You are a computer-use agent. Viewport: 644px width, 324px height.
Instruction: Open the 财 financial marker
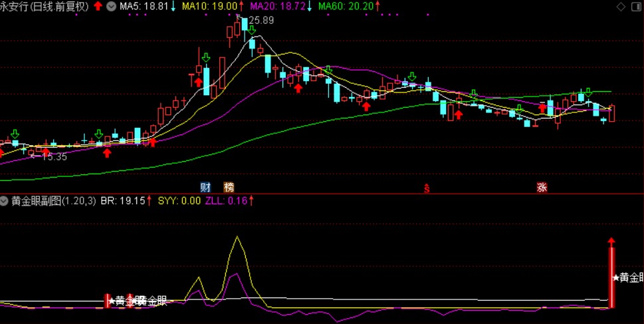[205, 188]
